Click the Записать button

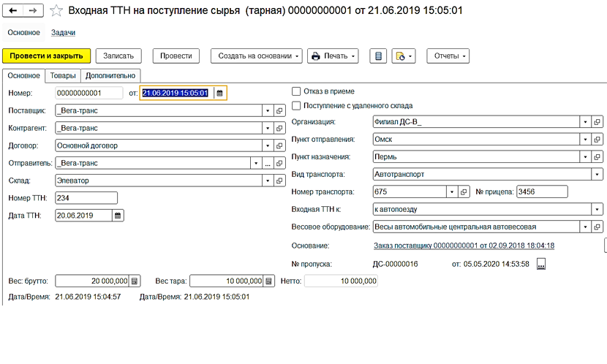pyautogui.click(x=118, y=56)
